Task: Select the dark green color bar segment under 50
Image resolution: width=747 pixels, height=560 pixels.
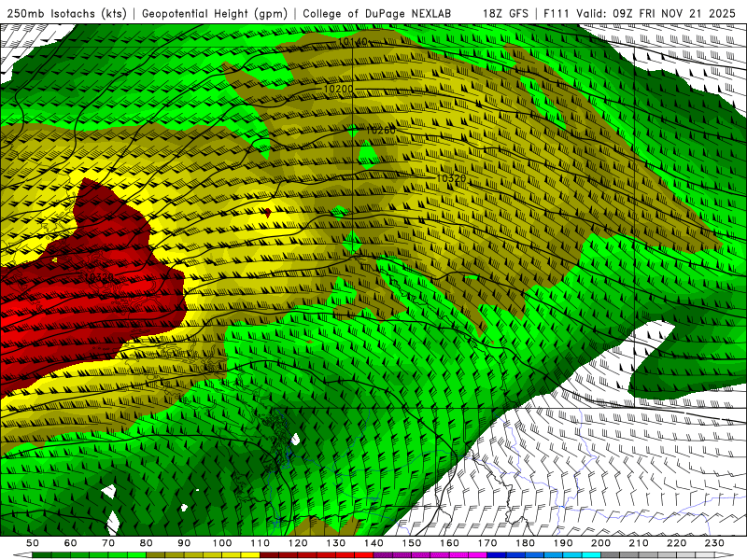Action: [x=42, y=555]
